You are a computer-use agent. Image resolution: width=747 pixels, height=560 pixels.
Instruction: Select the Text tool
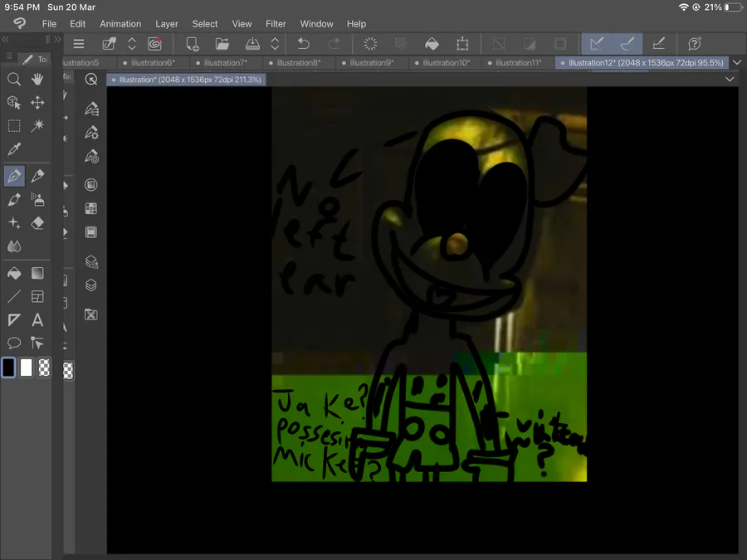tap(37, 320)
